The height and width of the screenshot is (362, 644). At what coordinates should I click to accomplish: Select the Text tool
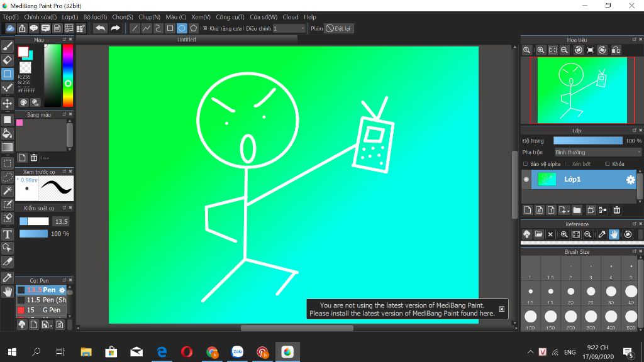pos(8,234)
